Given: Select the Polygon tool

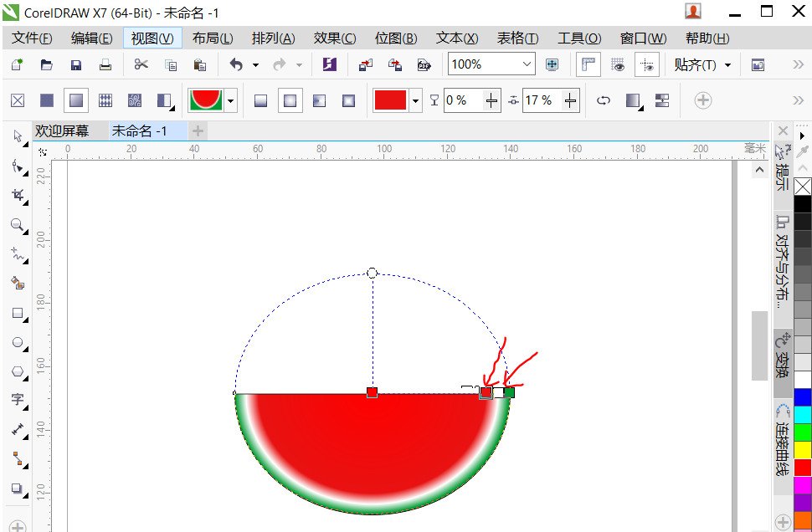Looking at the screenshot, I should coord(18,371).
